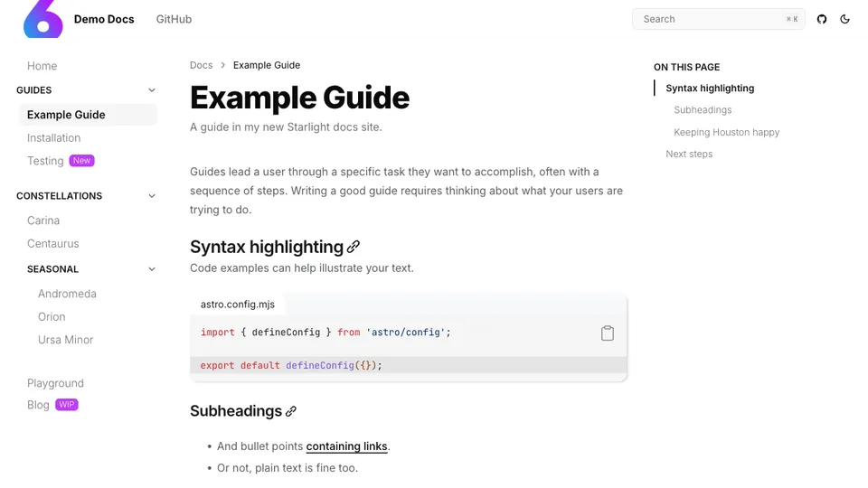The height and width of the screenshot is (488, 868).
Task: Open the Installation guide page
Action: click(54, 138)
